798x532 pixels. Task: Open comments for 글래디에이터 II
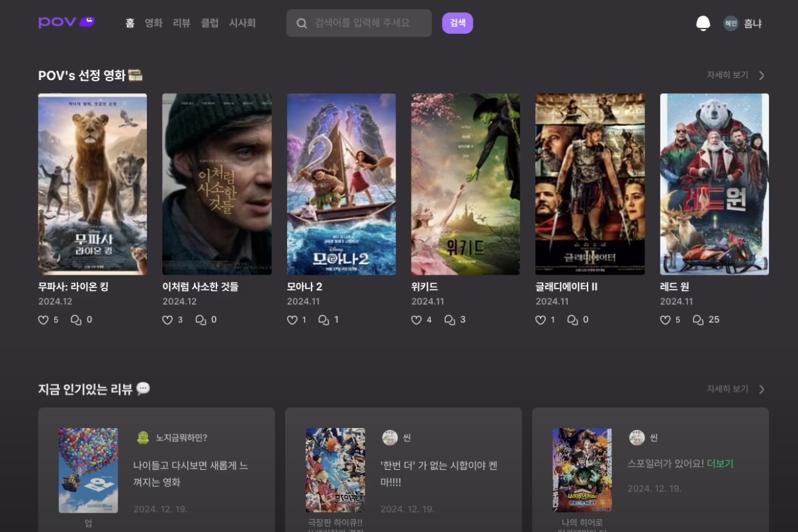click(x=572, y=320)
